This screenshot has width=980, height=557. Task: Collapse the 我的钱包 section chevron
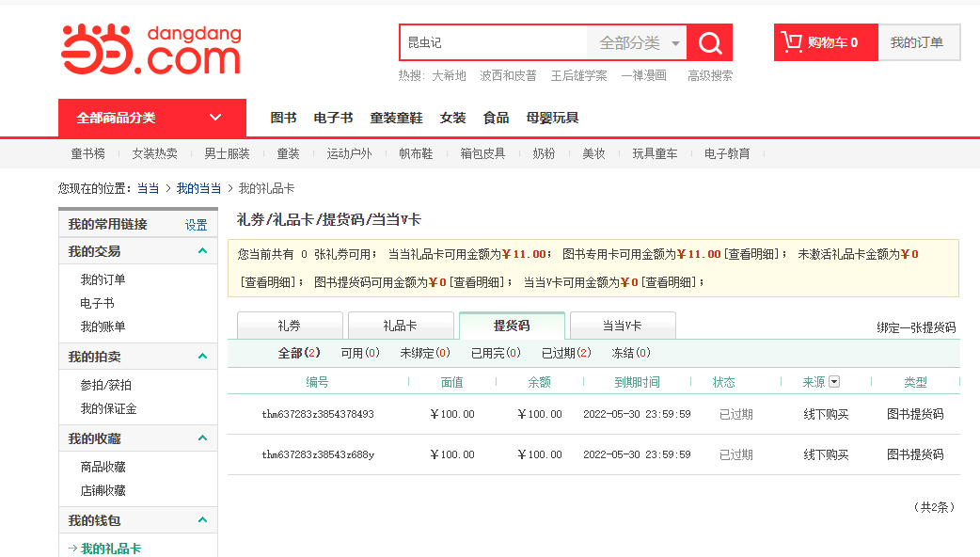click(202, 519)
